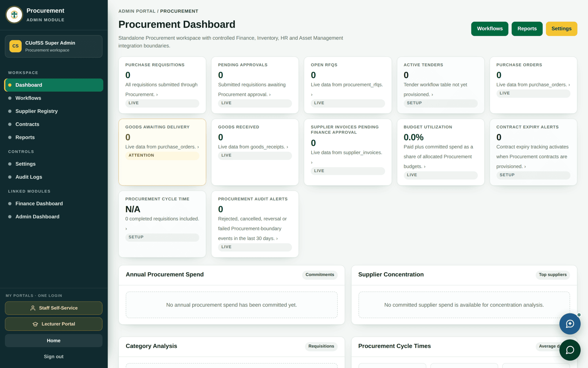Image resolution: width=588 pixels, height=368 pixels.
Task: Open the Budget Utilization card
Action: coord(440,152)
